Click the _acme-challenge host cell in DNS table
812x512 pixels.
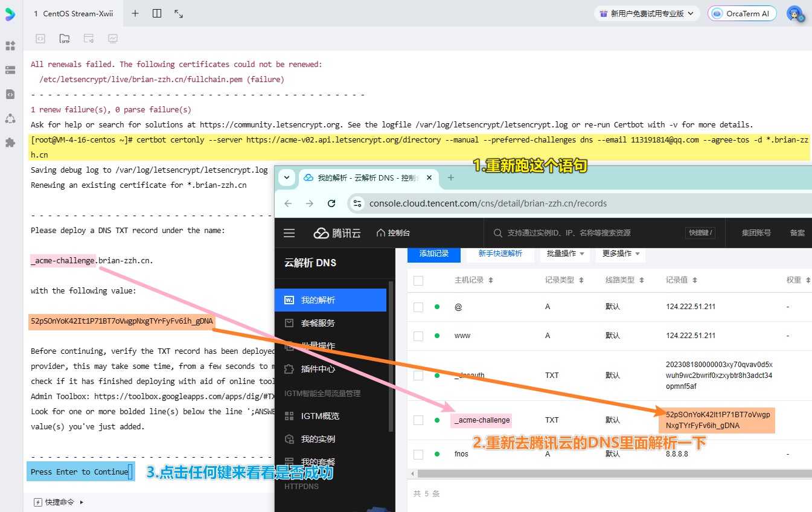pyautogui.click(x=482, y=420)
